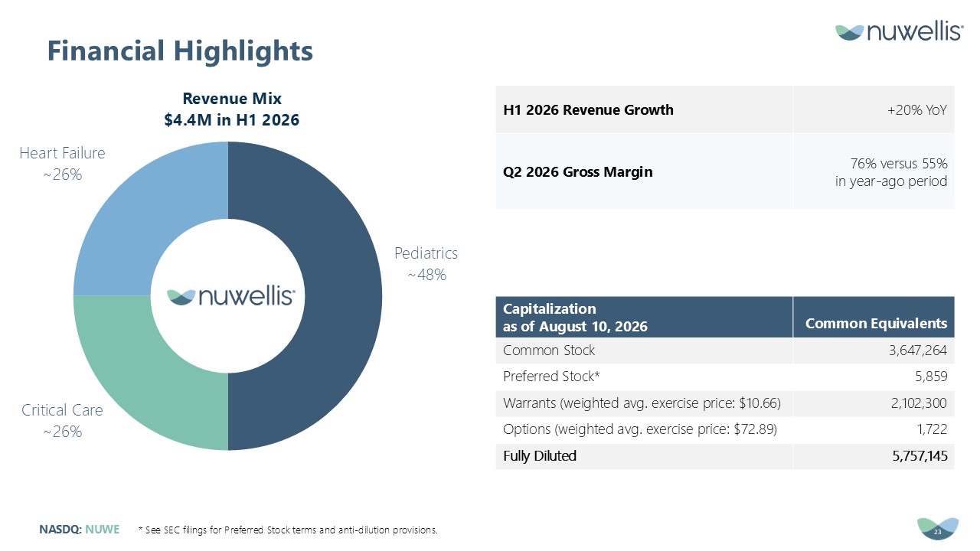This screenshot has height=551, width=980.
Task: Click the Financial Highlights slide title
Action: 180,51
